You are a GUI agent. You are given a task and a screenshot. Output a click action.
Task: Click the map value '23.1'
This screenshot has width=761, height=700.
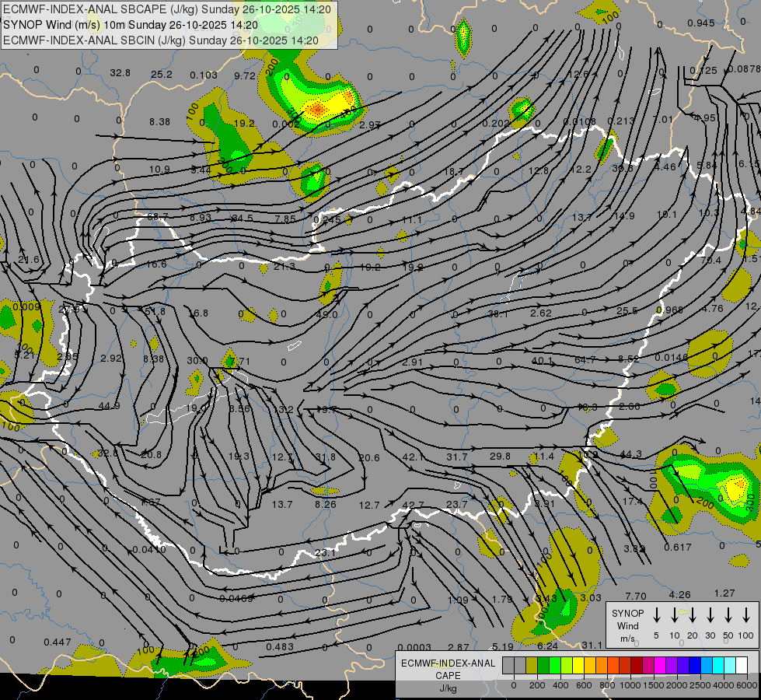325,553
